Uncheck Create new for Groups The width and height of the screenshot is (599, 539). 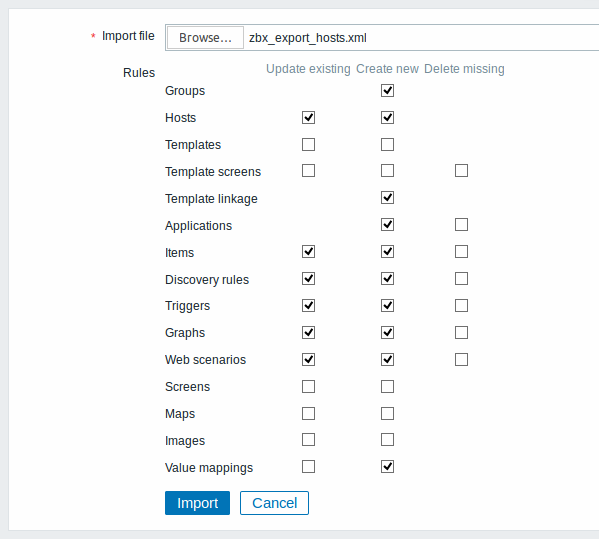(x=387, y=91)
